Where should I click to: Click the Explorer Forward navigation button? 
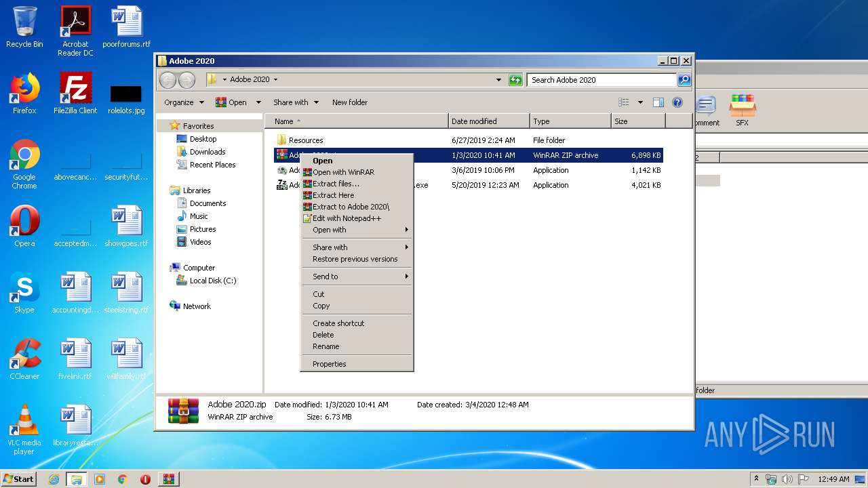[x=186, y=80]
